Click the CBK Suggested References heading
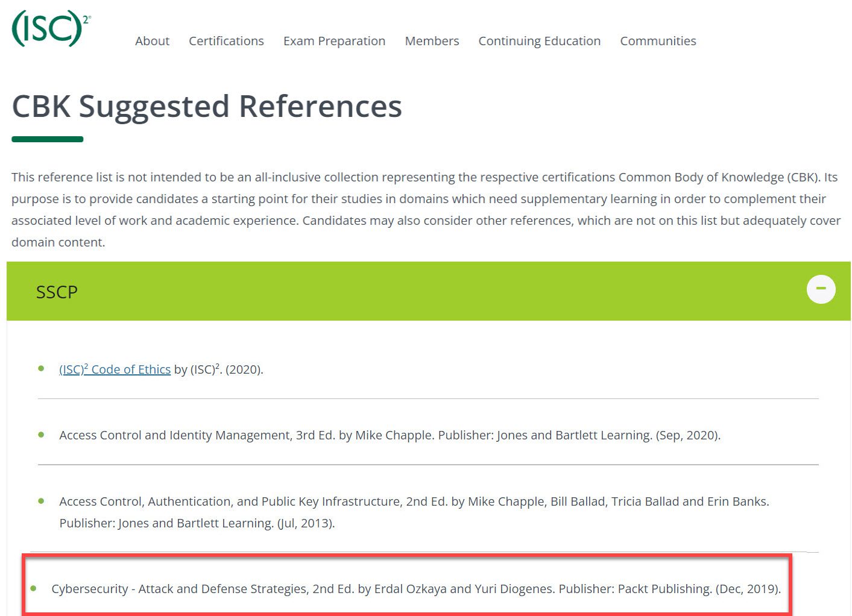 click(x=207, y=107)
